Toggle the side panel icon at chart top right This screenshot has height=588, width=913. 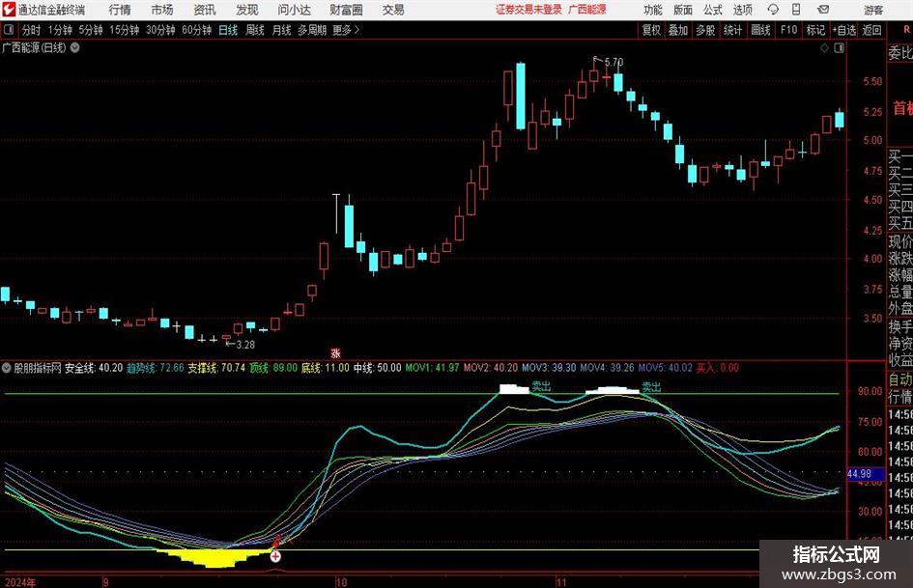pyautogui.click(x=839, y=48)
